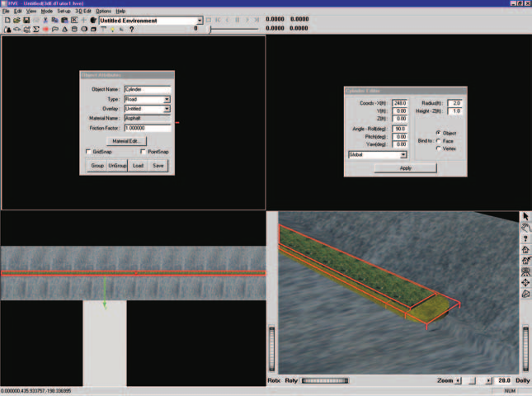Activate the hand pan tool in viewer
Screen dimensions: 532x396
click(x=525, y=228)
